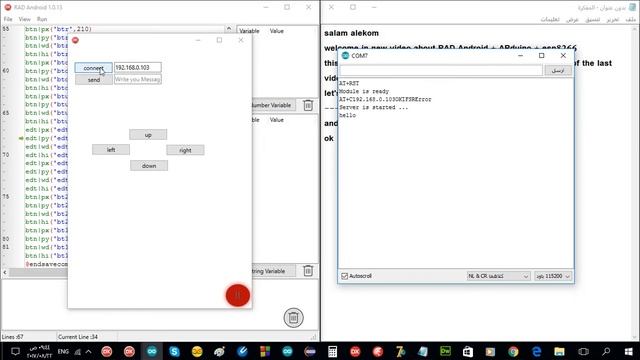Open taskbar search magnifier

[606, 351]
